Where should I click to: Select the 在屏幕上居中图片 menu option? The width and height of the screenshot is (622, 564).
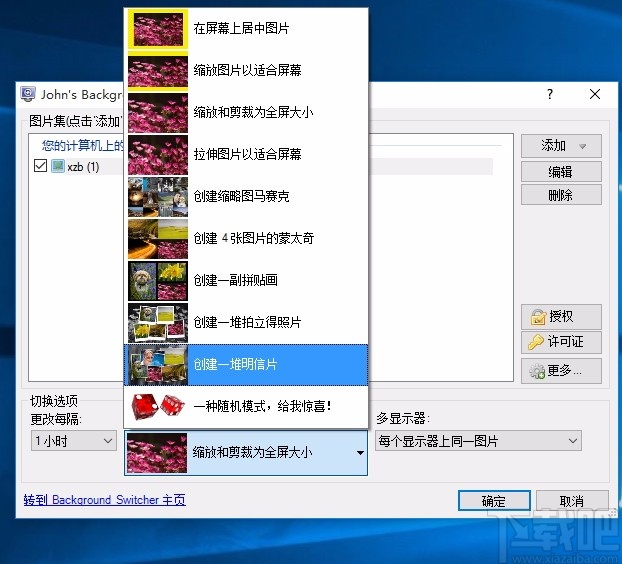246,29
